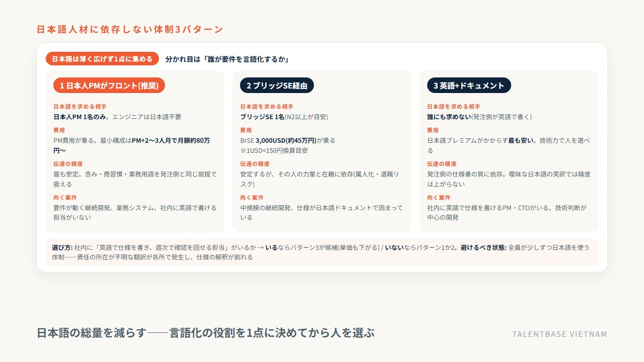Click 伝達の精度 label in the 英語+ドキュメント card
The width and height of the screenshot is (644, 362).
coord(442,164)
